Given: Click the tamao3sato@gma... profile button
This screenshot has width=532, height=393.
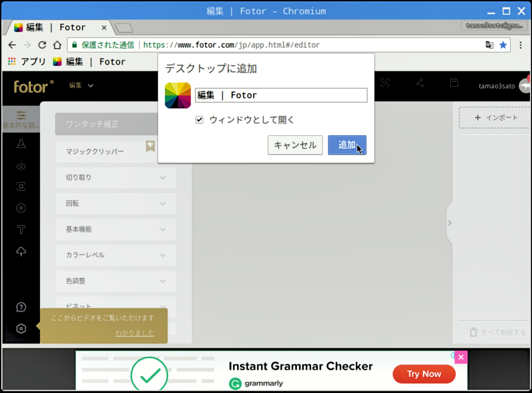Looking at the screenshot, I should tap(494, 26).
